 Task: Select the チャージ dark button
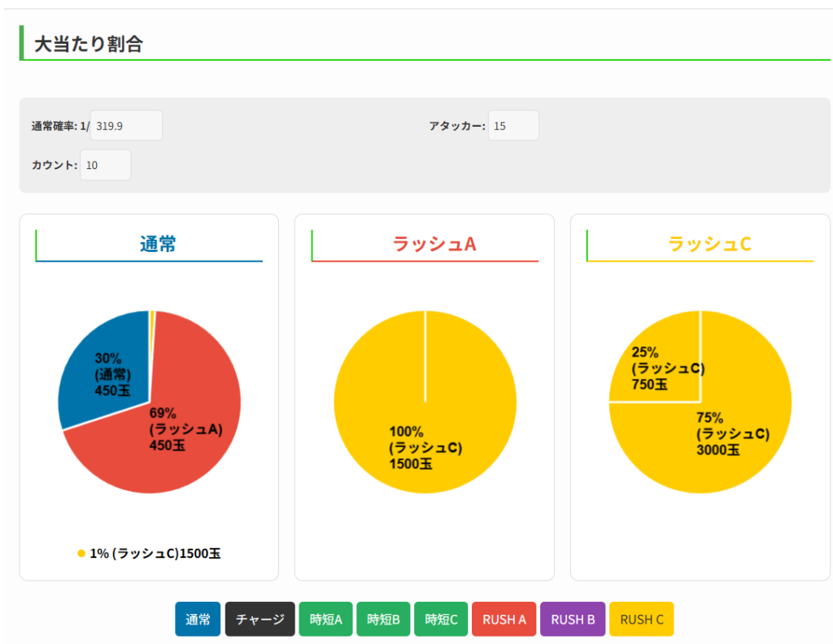[259, 619]
